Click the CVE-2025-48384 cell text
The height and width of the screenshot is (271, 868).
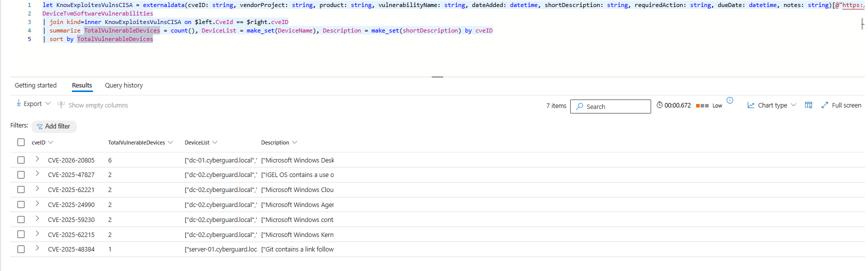coord(71,249)
